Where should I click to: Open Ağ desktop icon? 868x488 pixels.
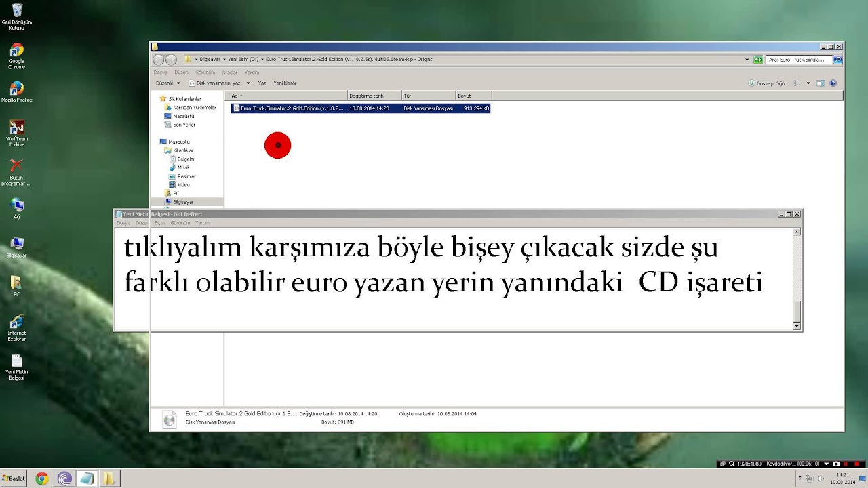tap(17, 208)
